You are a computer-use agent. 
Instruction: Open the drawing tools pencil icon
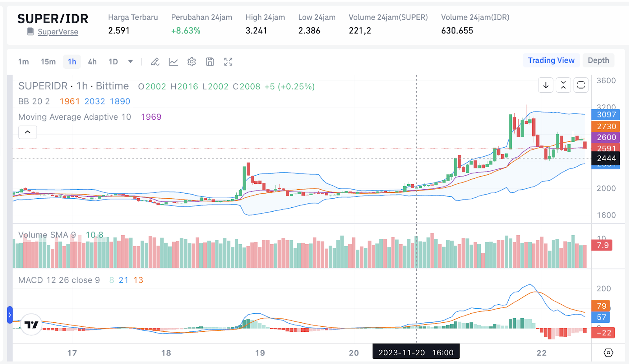pyautogui.click(x=155, y=62)
